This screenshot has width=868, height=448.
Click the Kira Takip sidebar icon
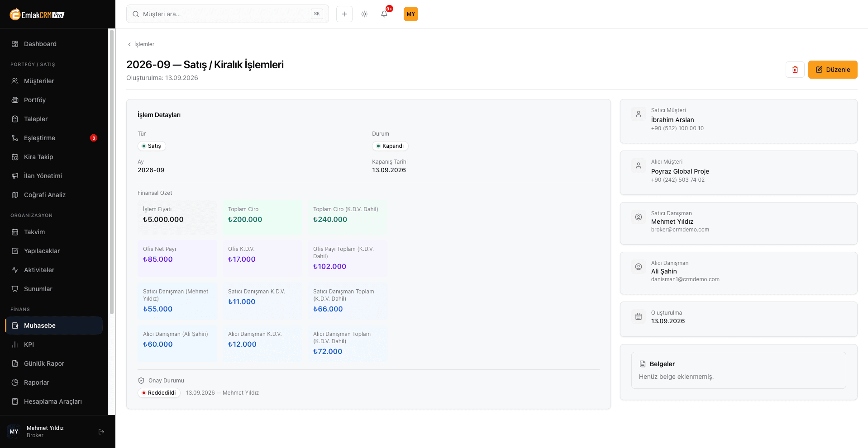pyautogui.click(x=15, y=157)
